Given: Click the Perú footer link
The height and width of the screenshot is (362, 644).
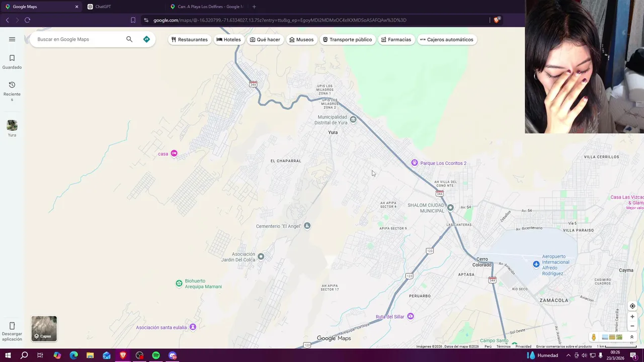Looking at the screenshot, I should 488,346.
